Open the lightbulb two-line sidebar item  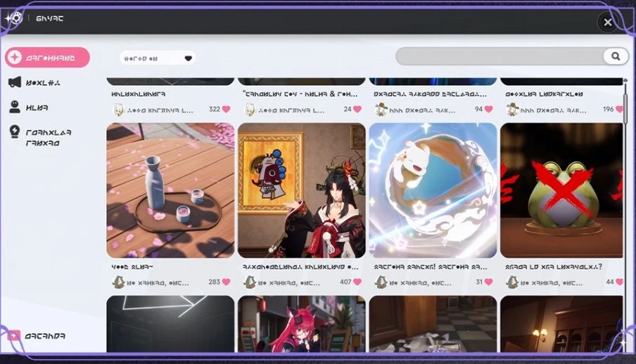40,137
